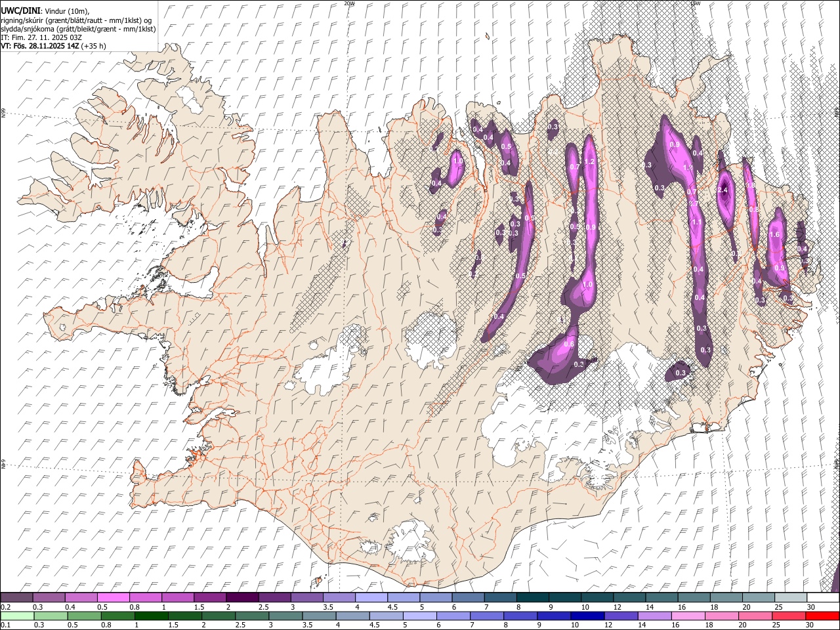840x630 pixels.
Task: Click the '15W' longitude label
Action: 696,3
